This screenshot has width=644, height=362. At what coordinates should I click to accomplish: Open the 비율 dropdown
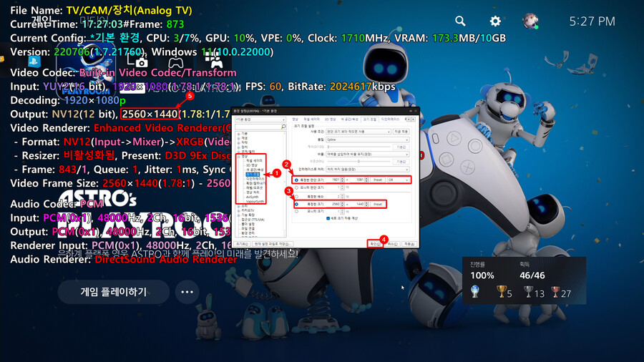[368, 155]
